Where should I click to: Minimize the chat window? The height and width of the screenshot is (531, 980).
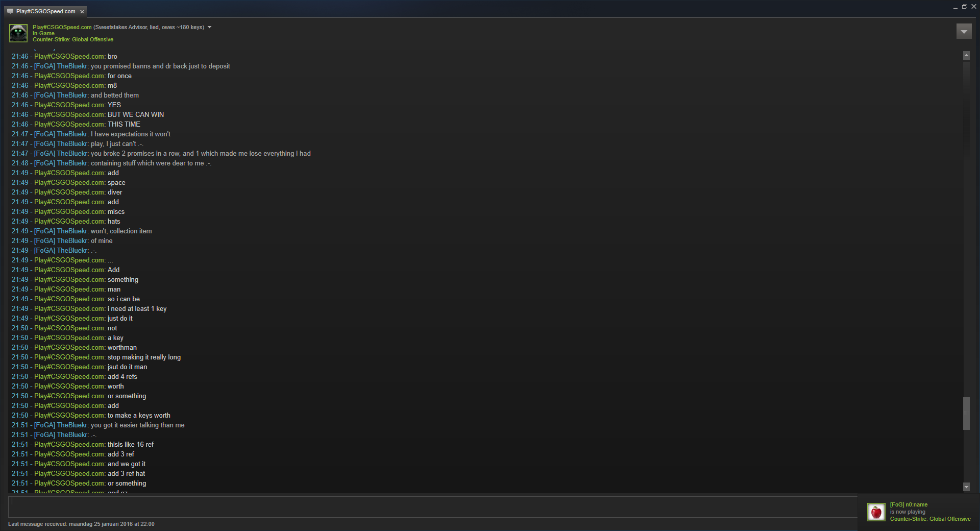pyautogui.click(x=955, y=7)
